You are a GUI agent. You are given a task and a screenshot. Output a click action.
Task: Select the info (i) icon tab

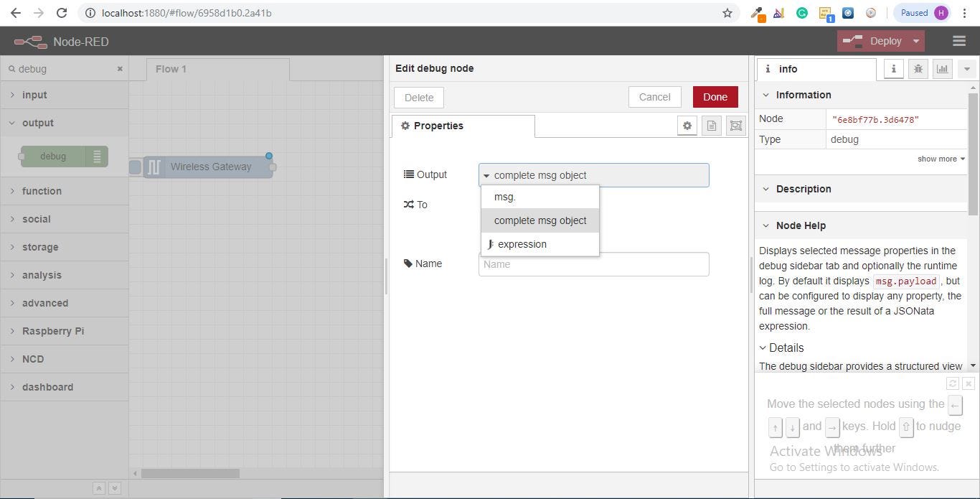[893, 68]
